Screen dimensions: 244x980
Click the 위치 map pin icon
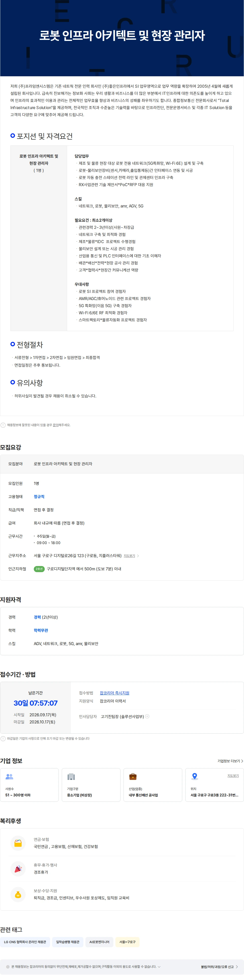pos(195,777)
